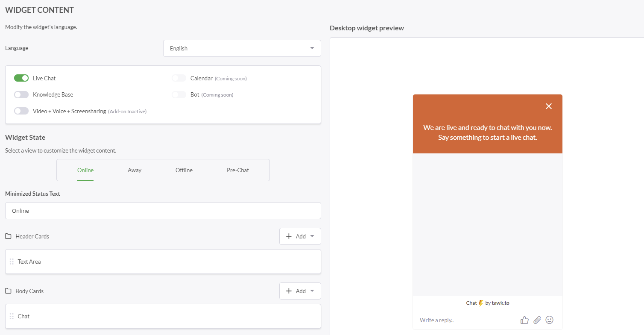
Task: Toggle Video + Voice + Screensharing on
Action: click(21, 111)
